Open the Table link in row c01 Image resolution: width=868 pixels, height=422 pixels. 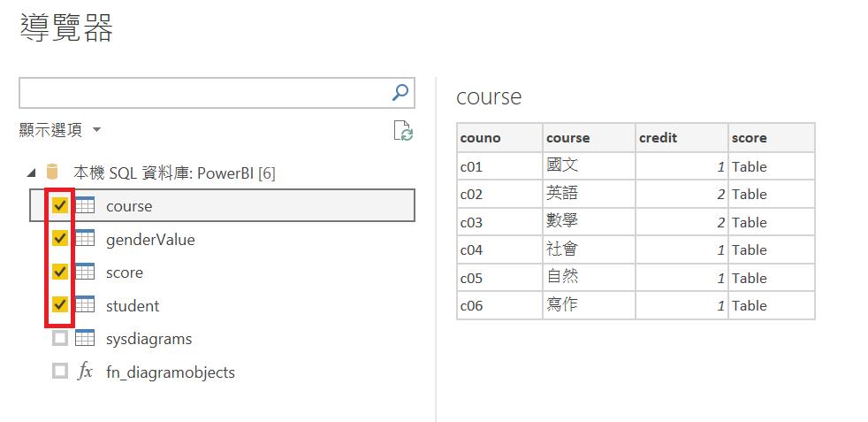749,166
